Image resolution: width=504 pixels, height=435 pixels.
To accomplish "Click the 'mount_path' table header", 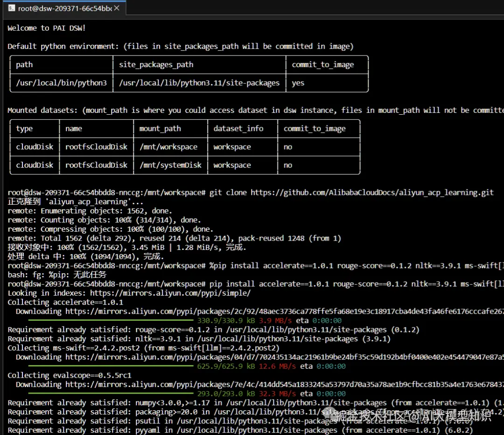I will coord(160,128).
